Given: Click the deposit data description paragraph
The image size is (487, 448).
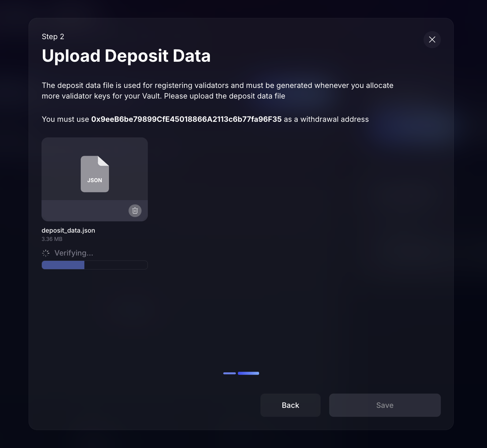Looking at the screenshot, I should (218, 91).
